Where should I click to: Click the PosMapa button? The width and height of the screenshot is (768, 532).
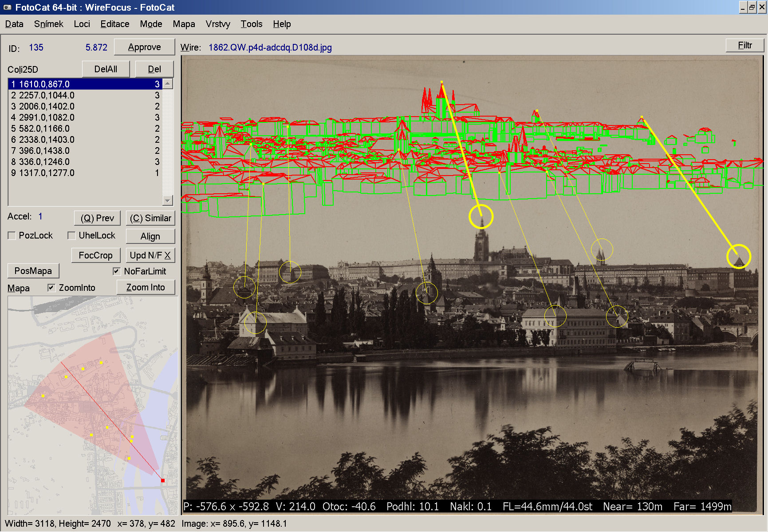tap(33, 271)
